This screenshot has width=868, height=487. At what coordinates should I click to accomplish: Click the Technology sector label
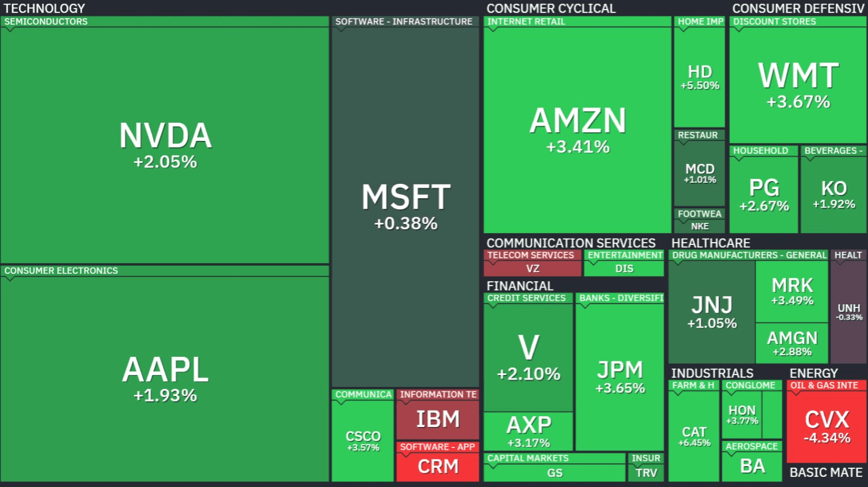44,8
